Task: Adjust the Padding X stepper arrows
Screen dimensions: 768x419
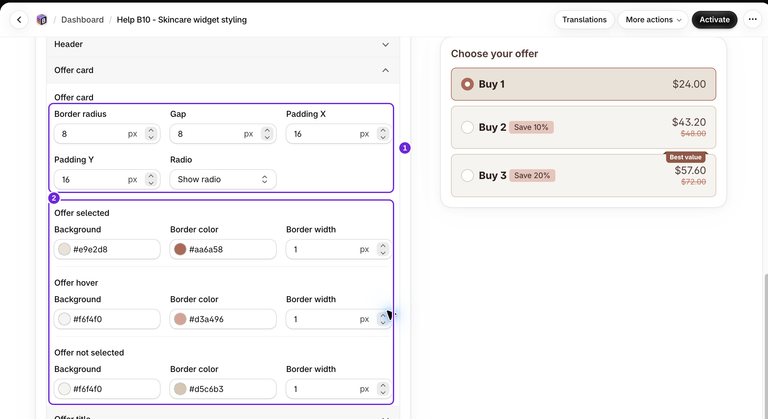Action: click(x=383, y=134)
